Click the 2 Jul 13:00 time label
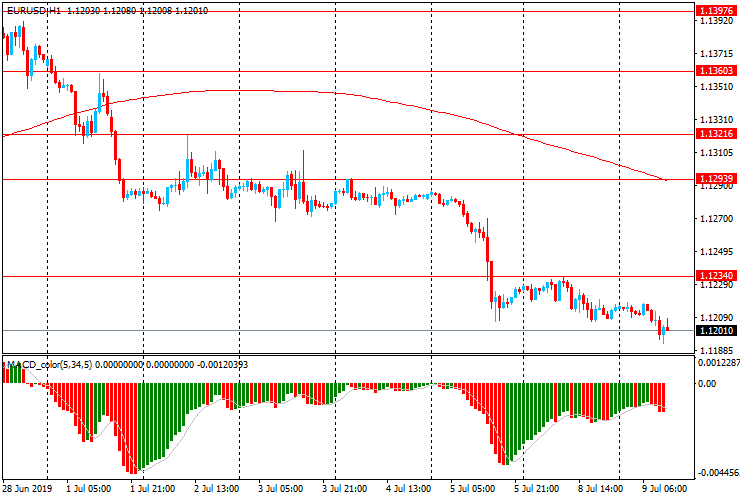The width and height of the screenshot is (740, 500). coord(217,488)
